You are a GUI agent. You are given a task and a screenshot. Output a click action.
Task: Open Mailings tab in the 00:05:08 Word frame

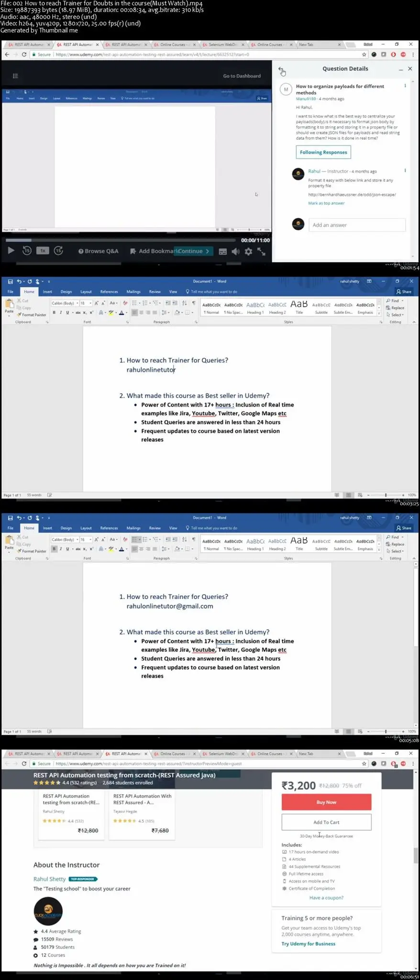(133, 528)
